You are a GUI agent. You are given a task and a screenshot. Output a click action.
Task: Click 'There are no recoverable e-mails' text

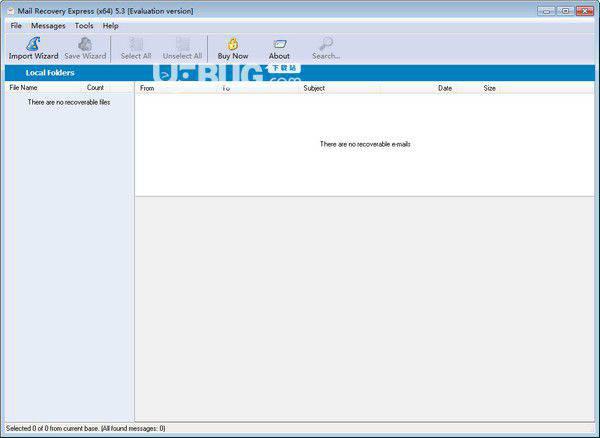click(365, 144)
